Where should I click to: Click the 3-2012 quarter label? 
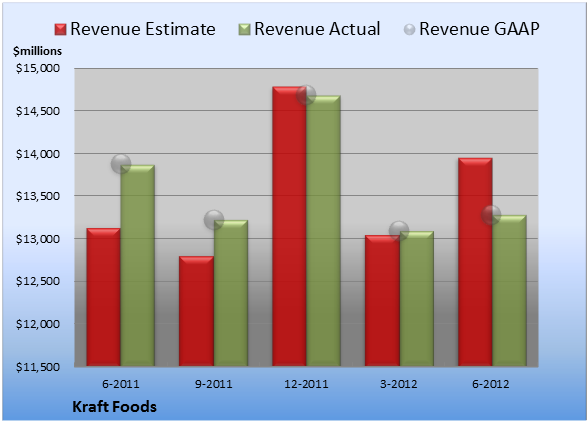[x=399, y=384]
